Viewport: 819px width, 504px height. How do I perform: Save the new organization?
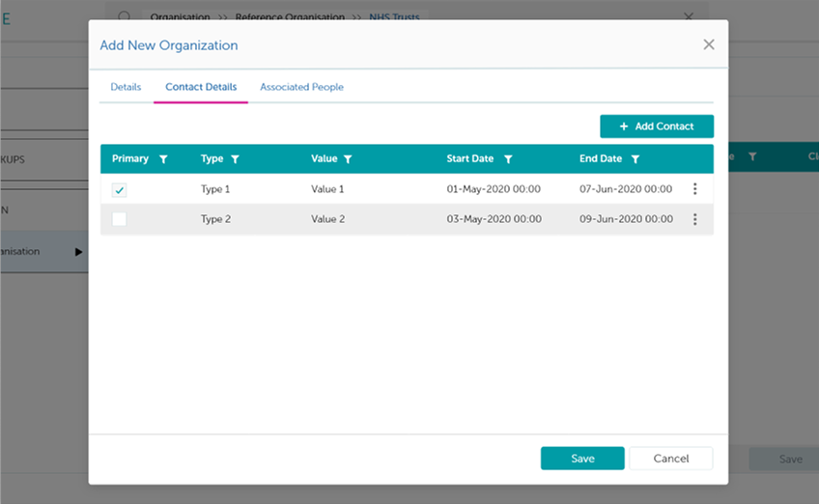[x=582, y=458]
